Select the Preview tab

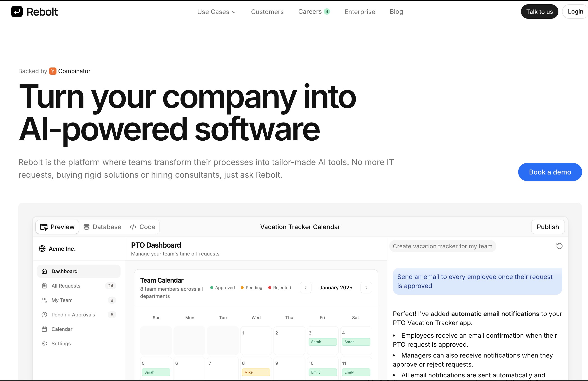pos(57,227)
